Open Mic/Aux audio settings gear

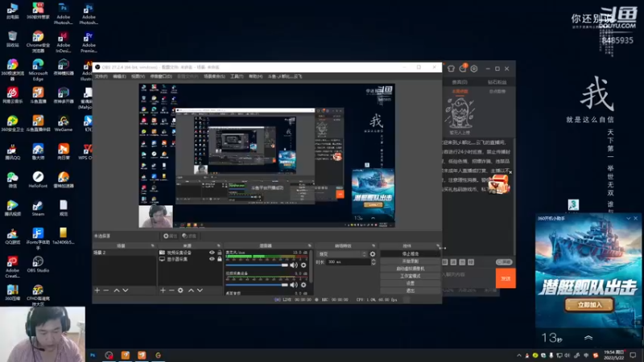point(303,265)
